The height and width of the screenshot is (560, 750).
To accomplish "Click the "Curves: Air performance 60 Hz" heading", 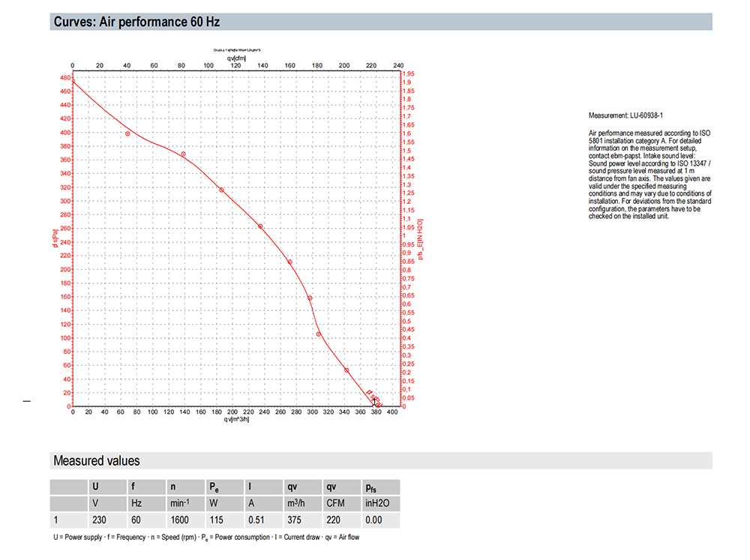I will coord(137,22).
